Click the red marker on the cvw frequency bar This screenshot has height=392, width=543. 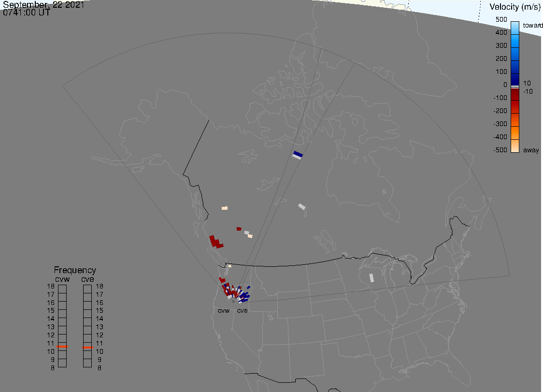[62, 347]
